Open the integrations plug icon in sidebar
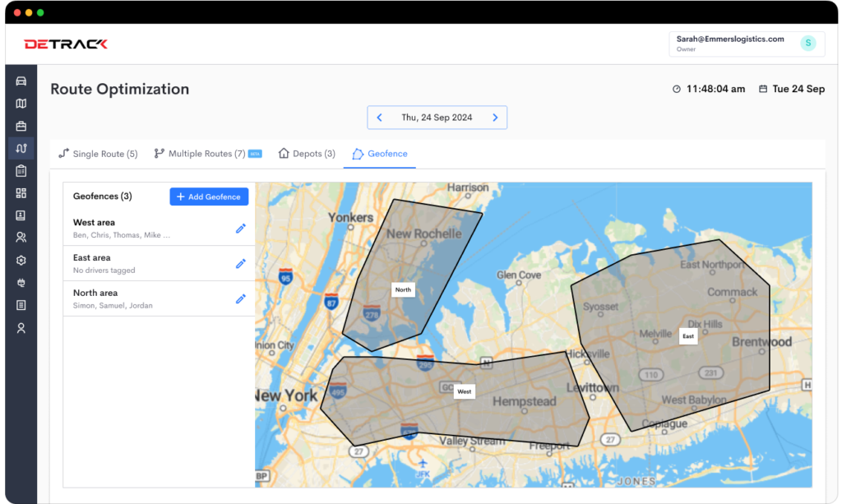Screen dimensions: 842x504 (21, 282)
